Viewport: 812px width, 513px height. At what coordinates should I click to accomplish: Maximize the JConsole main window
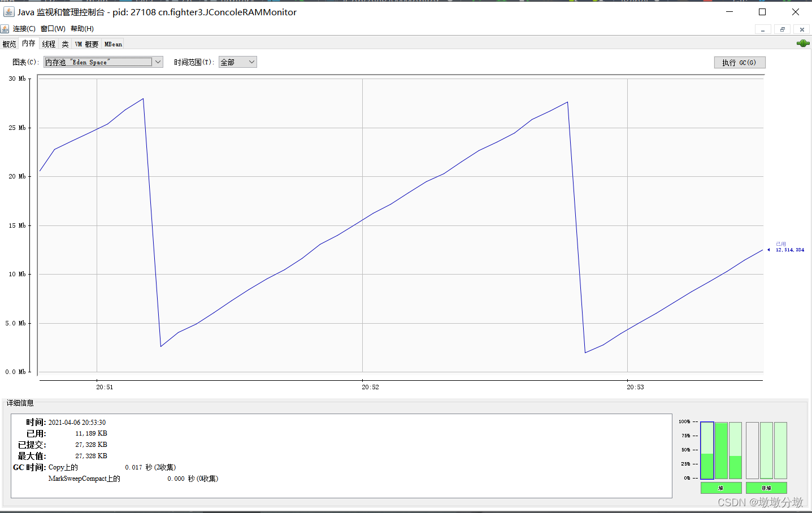tap(762, 12)
